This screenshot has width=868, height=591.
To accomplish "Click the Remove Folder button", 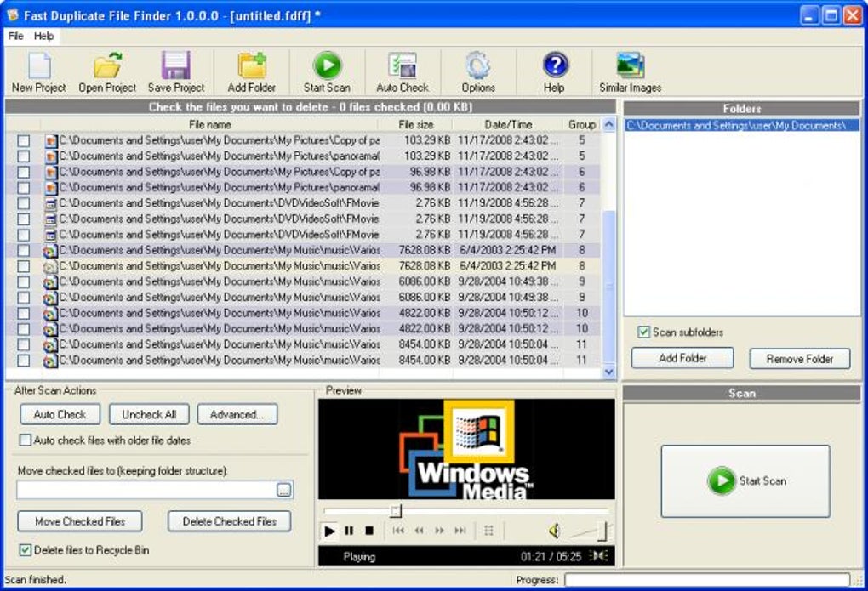I will click(799, 359).
